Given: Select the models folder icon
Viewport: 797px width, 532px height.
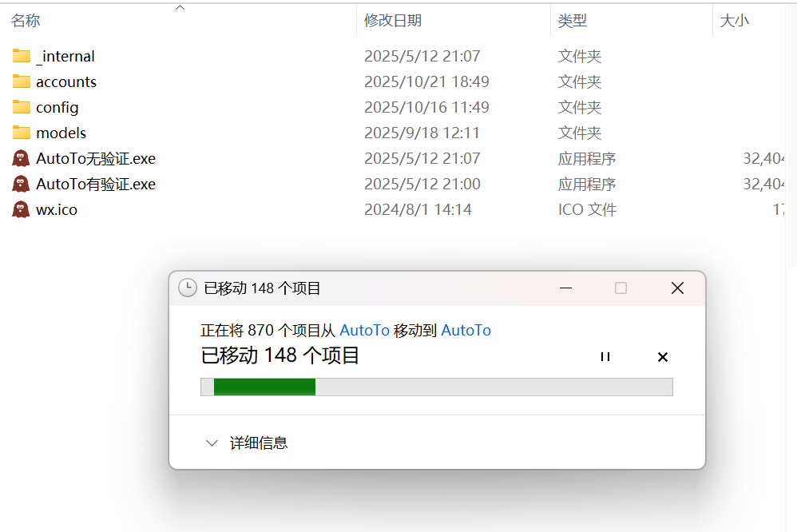Looking at the screenshot, I should [22, 133].
